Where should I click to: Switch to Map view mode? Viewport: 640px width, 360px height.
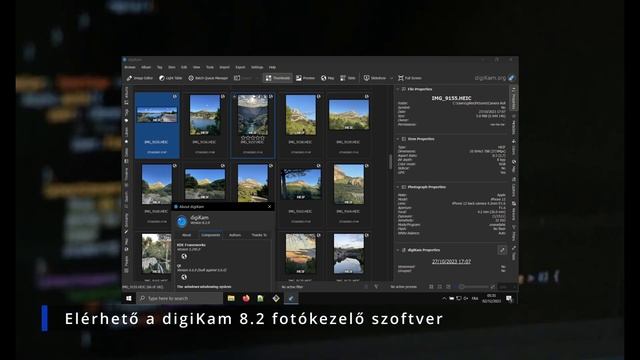[327, 78]
